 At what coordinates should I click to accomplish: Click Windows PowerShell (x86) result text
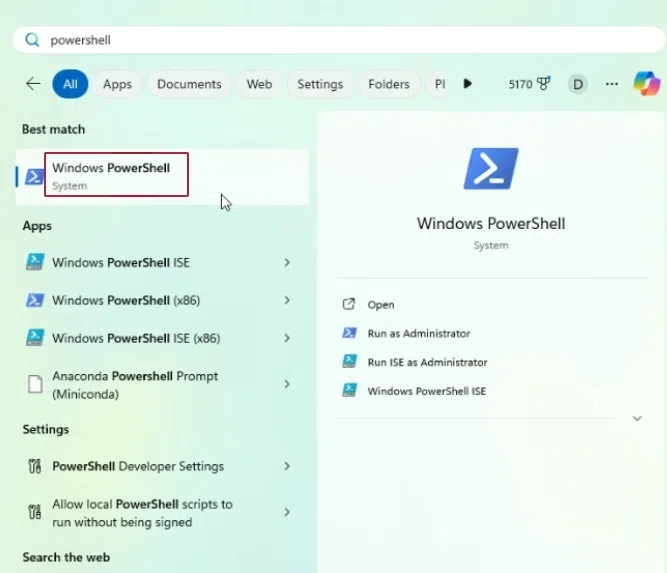pos(126,300)
